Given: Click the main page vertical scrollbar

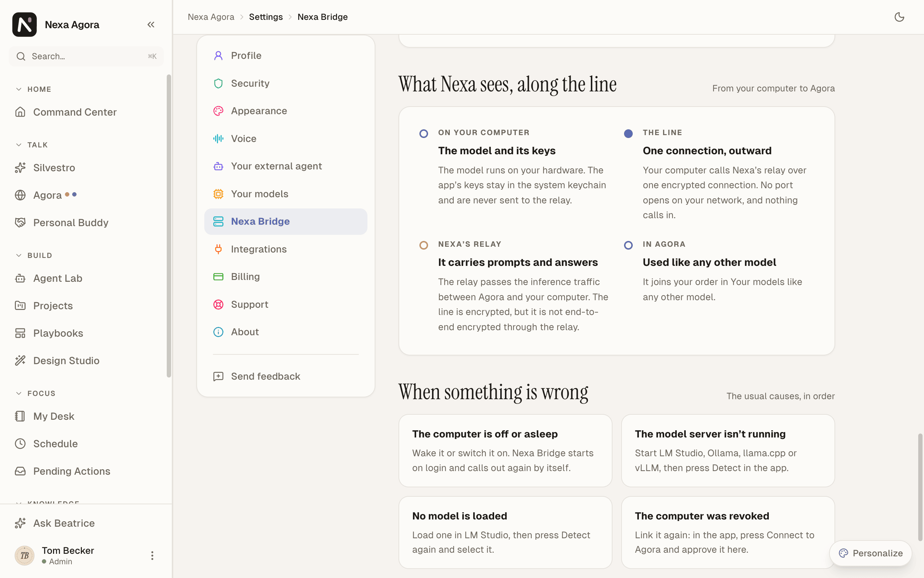Looking at the screenshot, I should point(920,487).
